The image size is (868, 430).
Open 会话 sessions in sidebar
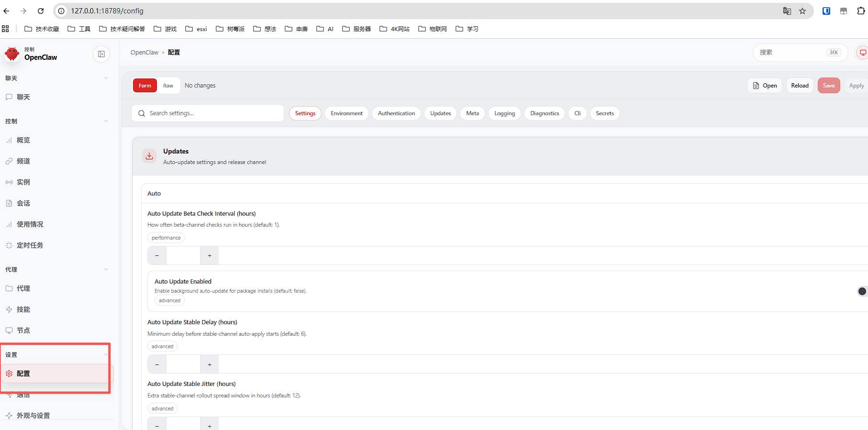pos(57,203)
